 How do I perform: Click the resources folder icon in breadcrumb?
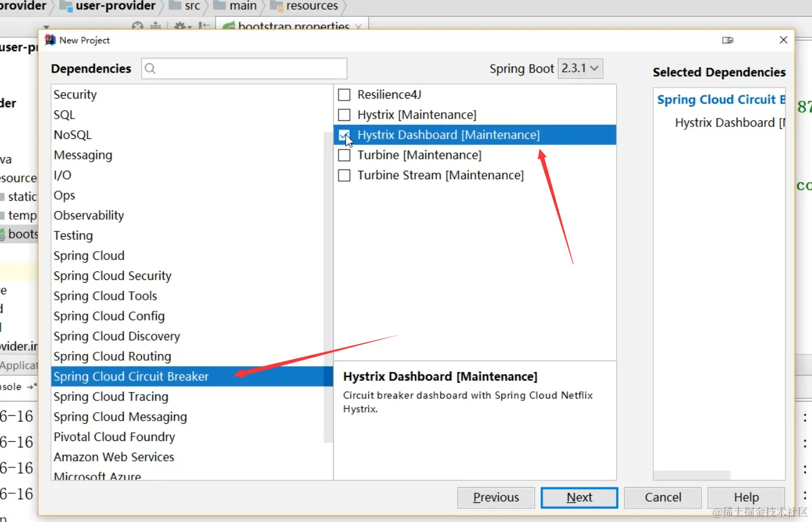(277, 6)
